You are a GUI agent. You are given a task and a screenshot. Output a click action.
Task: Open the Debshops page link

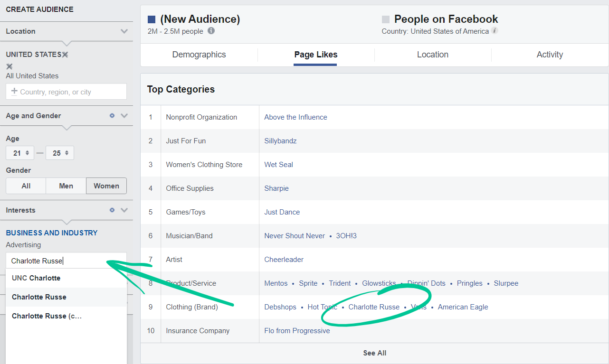[x=280, y=307]
